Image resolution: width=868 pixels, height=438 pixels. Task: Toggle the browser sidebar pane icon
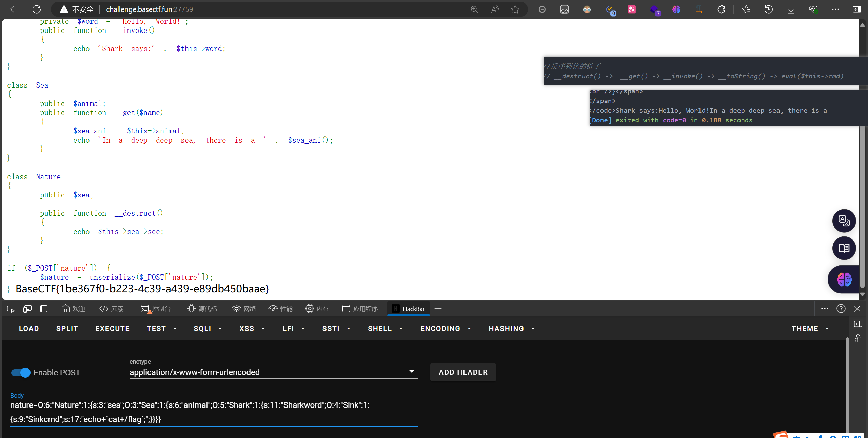point(856,9)
